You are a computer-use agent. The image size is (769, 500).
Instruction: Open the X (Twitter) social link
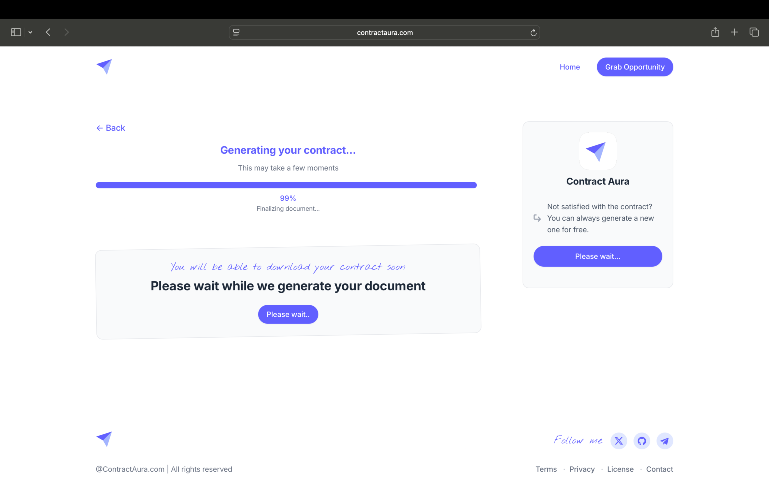(619, 441)
